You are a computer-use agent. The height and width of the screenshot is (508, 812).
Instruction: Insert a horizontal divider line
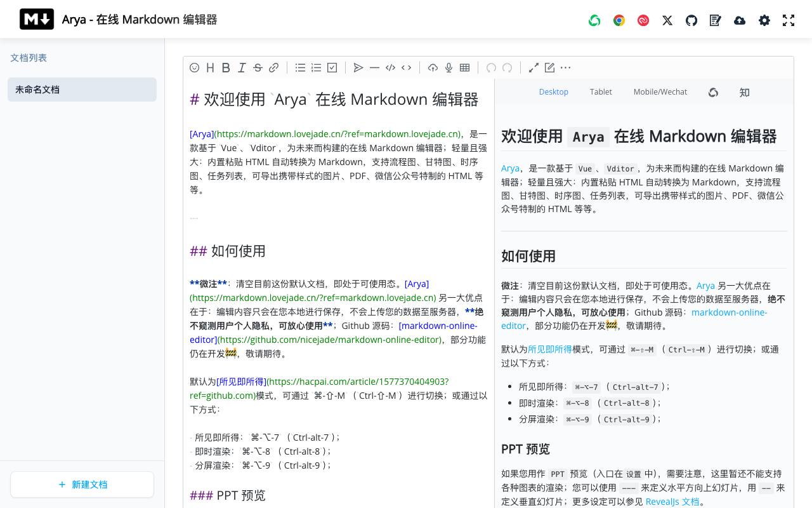(374, 67)
